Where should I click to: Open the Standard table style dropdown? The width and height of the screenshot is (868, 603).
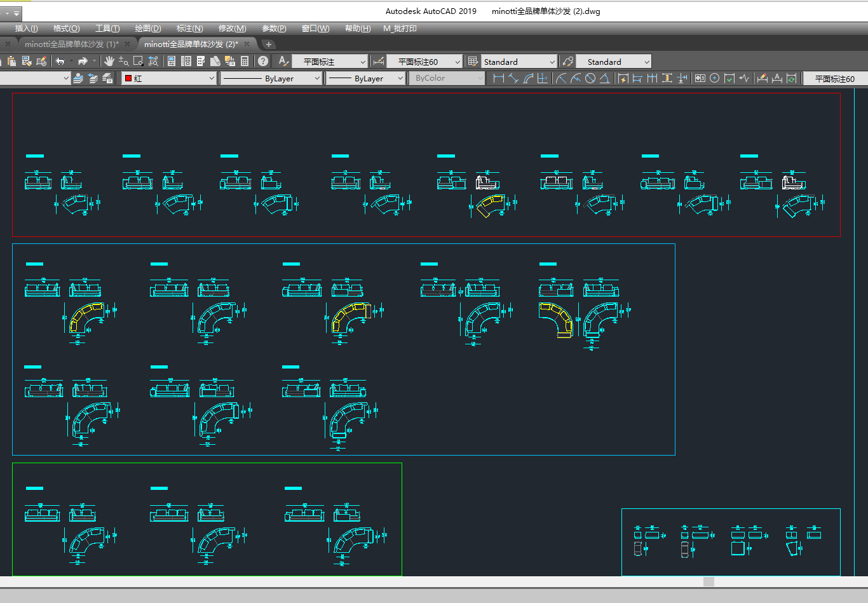click(x=519, y=62)
